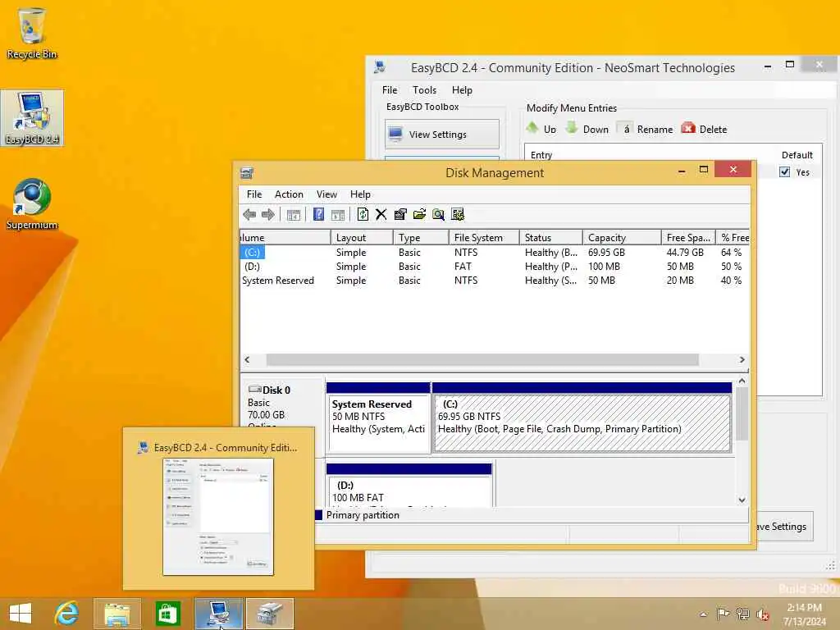Click the black X delete toolbar icon
The image size is (840, 630).
point(381,215)
